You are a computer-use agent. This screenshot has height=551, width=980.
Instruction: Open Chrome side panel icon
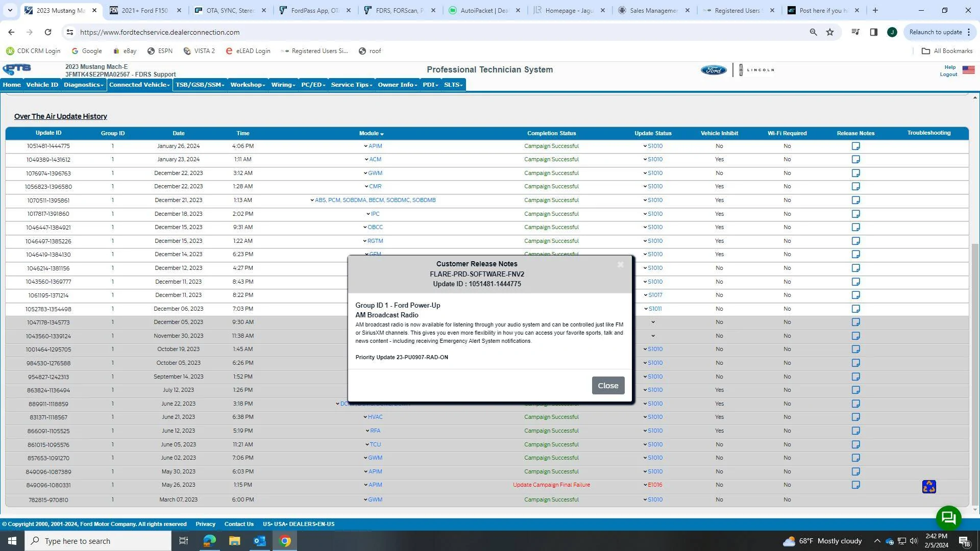tap(873, 32)
